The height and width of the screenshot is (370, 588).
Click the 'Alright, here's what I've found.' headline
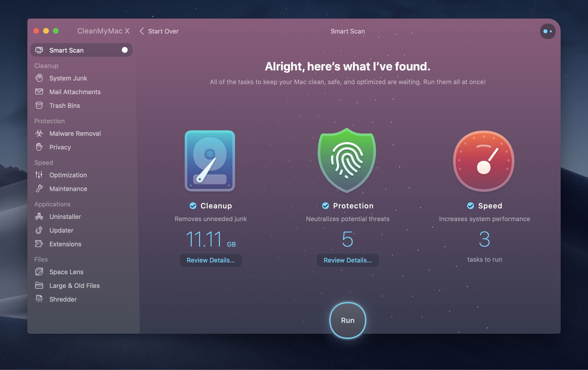click(348, 66)
